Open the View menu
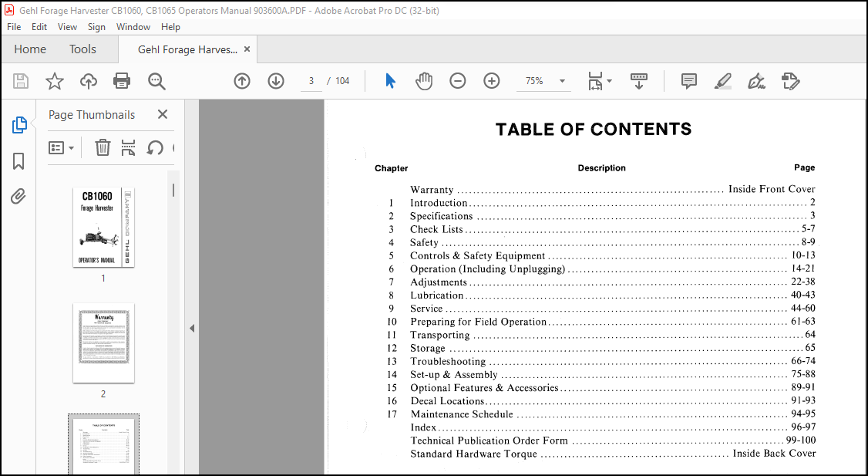868x476 pixels. click(x=68, y=26)
